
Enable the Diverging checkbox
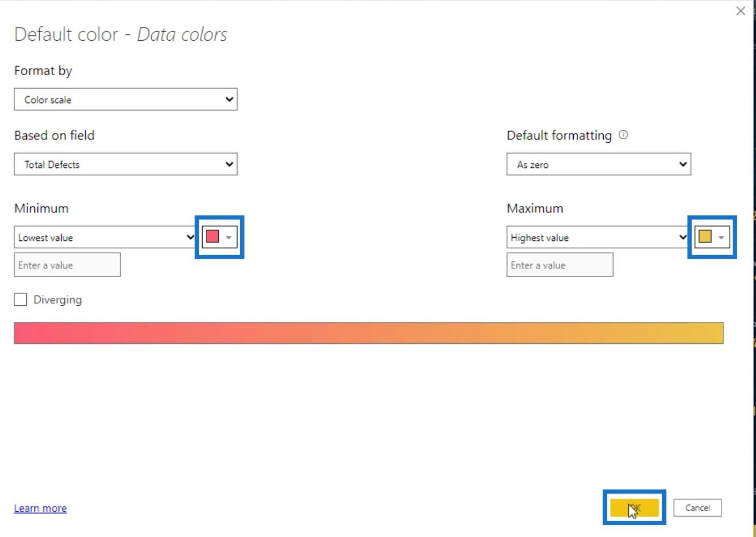20,299
